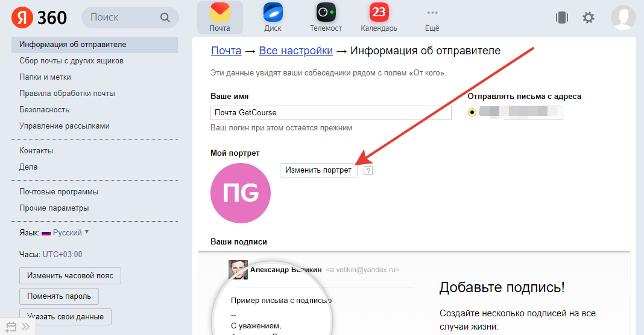Image resolution: width=644 pixels, height=335 pixels.
Task: Show more services via Ещё
Action: (432, 20)
